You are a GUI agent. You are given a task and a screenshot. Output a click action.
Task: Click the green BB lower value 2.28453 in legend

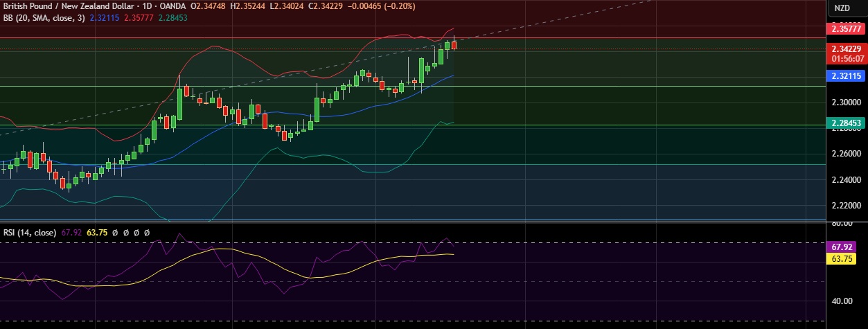[x=172, y=17]
